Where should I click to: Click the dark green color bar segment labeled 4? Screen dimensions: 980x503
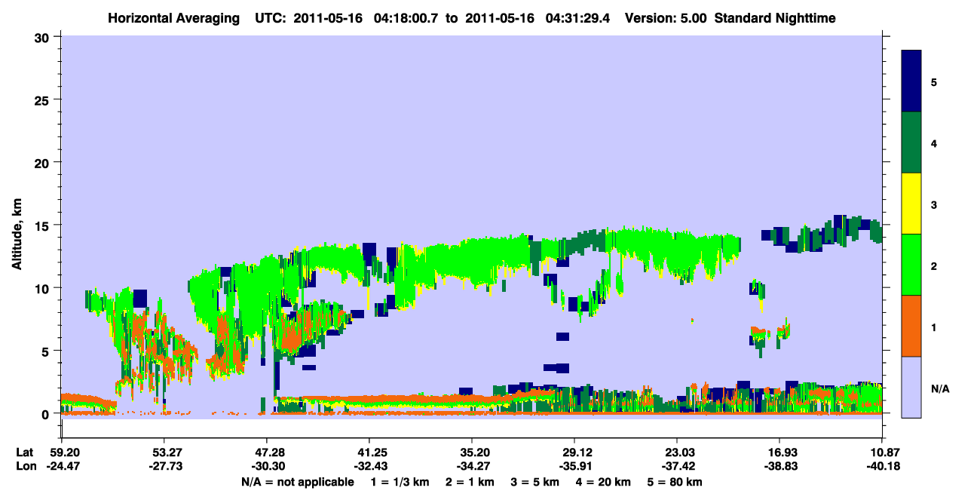coord(911,143)
